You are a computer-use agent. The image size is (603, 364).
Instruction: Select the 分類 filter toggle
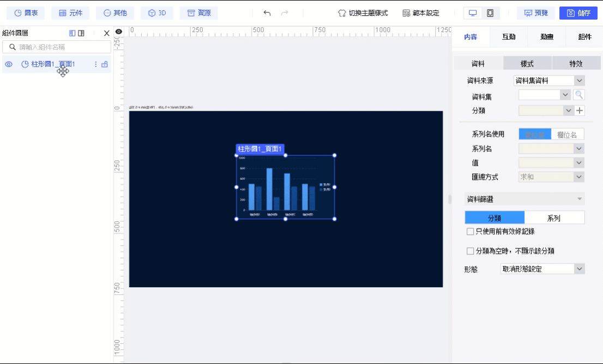(495, 218)
